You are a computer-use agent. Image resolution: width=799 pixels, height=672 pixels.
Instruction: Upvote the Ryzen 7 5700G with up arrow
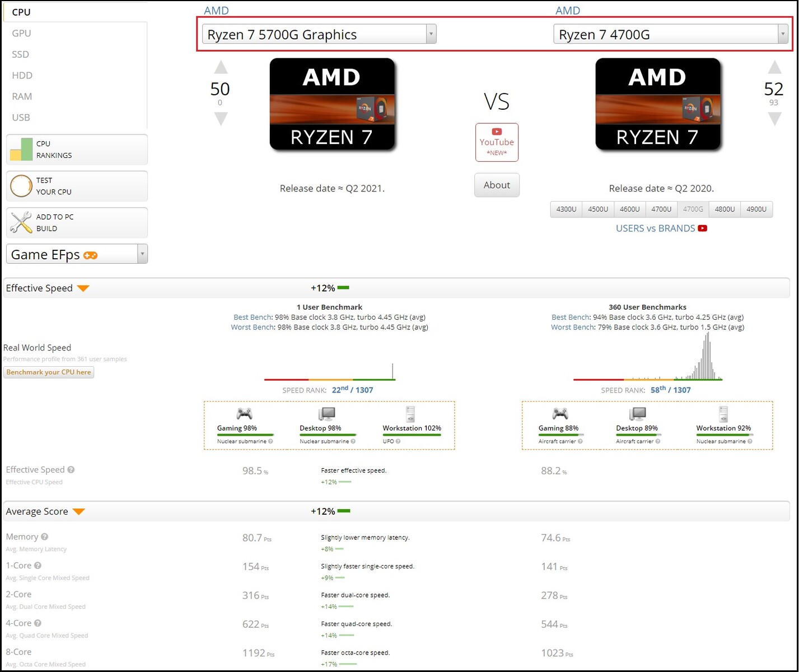click(221, 67)
